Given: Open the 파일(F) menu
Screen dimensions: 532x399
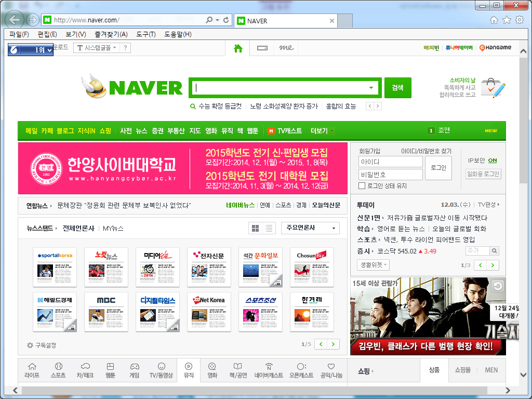Looking at the screenshot, I should pos(19,34).
